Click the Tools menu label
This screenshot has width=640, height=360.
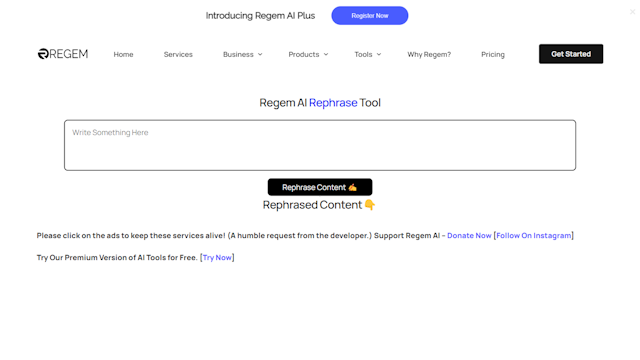pos(363,54)
